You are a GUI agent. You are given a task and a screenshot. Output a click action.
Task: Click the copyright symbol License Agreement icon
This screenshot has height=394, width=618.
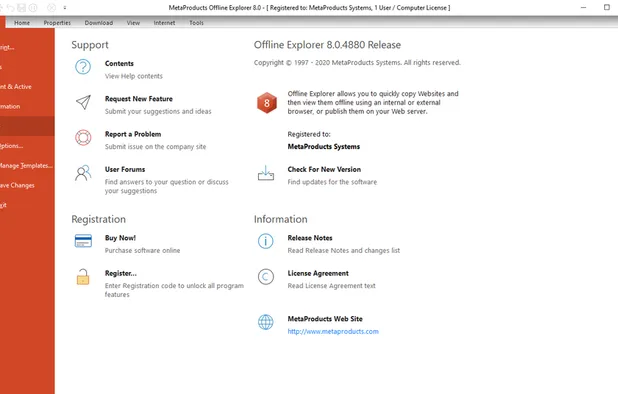(x=266, y=277)
